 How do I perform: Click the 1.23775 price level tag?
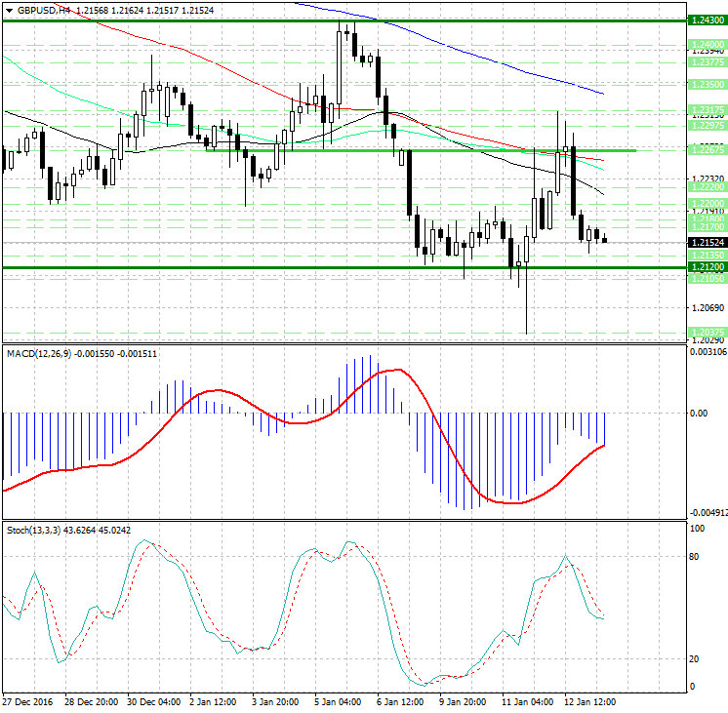tap(706, 61)
